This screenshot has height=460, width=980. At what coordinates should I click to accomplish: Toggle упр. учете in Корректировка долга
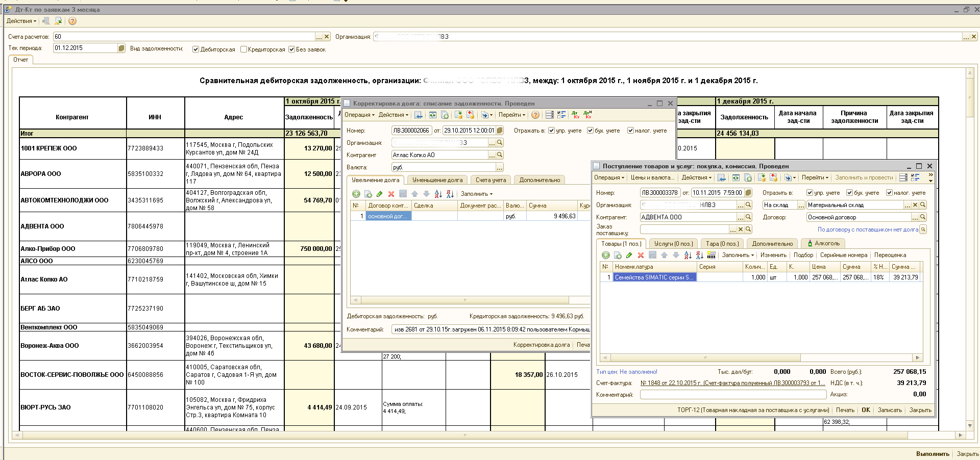[551, 131]
